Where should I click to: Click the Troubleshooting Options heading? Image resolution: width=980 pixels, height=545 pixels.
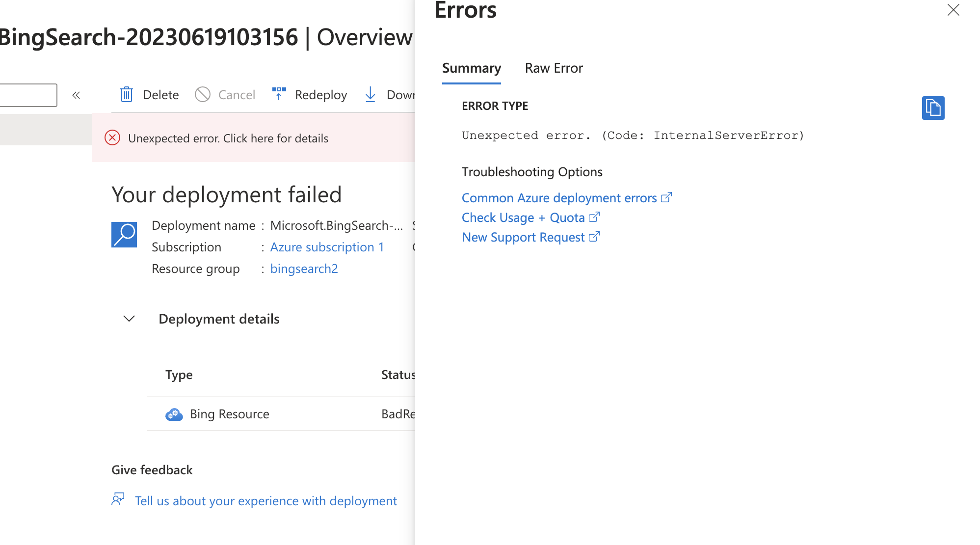pos(532,172)
